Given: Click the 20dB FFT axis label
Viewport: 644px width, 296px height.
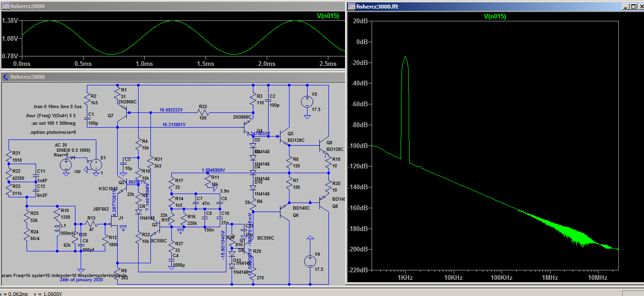Looking at the screenshot, I should (361, 21).
